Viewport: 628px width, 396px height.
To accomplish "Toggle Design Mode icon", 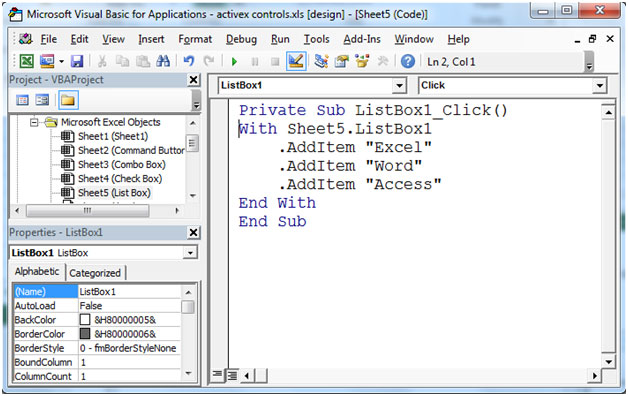I will 296,61.
